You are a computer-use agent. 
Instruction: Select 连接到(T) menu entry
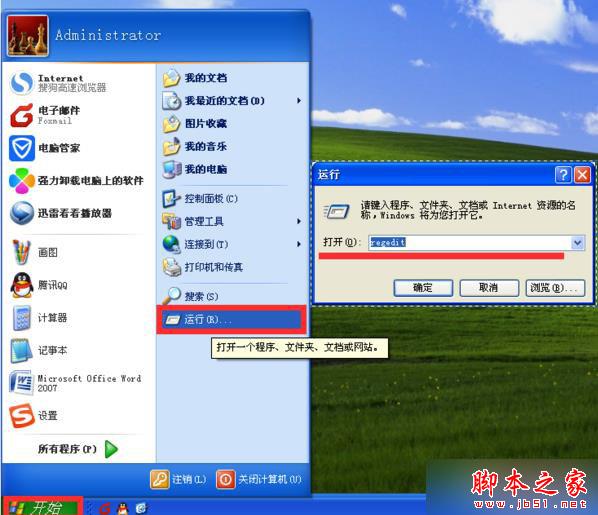[x=231, y=244]
